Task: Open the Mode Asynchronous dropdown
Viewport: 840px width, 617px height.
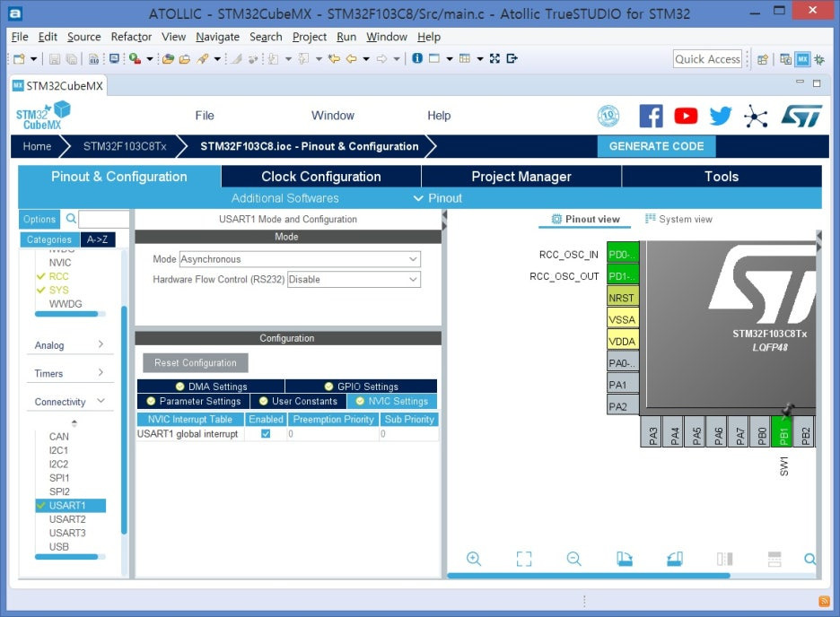Action: coord(300,259)
